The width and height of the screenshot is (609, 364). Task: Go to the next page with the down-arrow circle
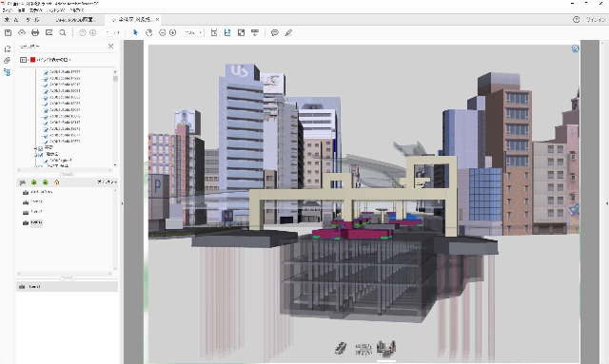(93, 33)
